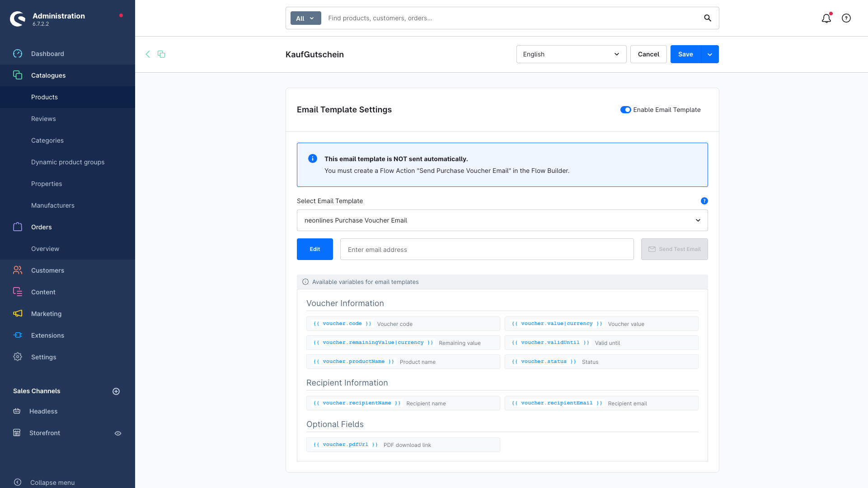
Task: Open the All search filter dropdown
Action: (305, 19)
